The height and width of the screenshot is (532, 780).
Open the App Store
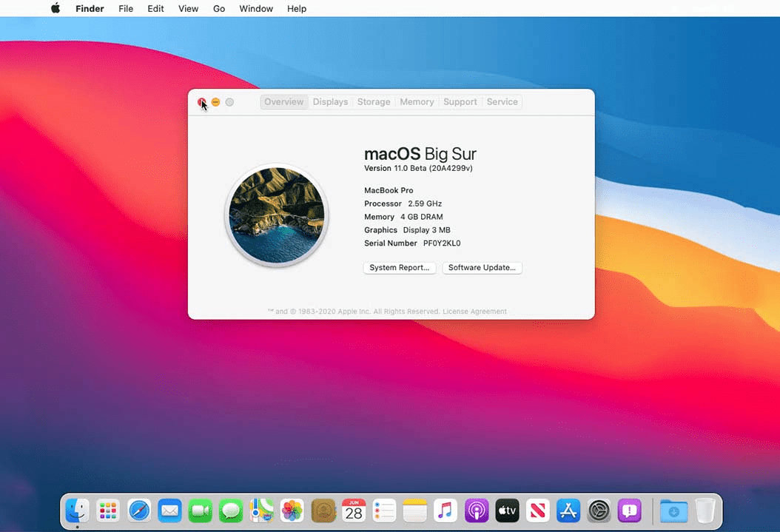568,511
